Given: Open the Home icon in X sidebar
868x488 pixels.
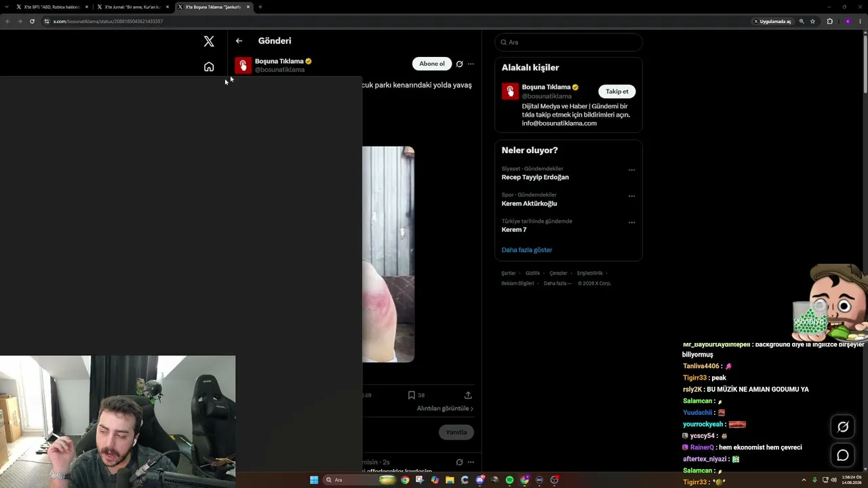Looking at the screenshot, I should (209, 67).
